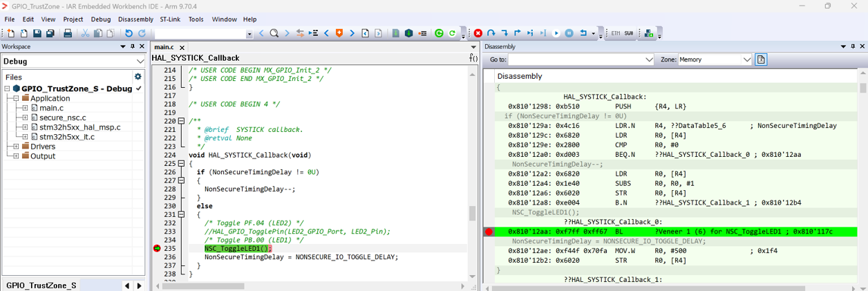Open the Disassembly menu
The height and width of the screenshot is (291, 868).
(135, 19)
